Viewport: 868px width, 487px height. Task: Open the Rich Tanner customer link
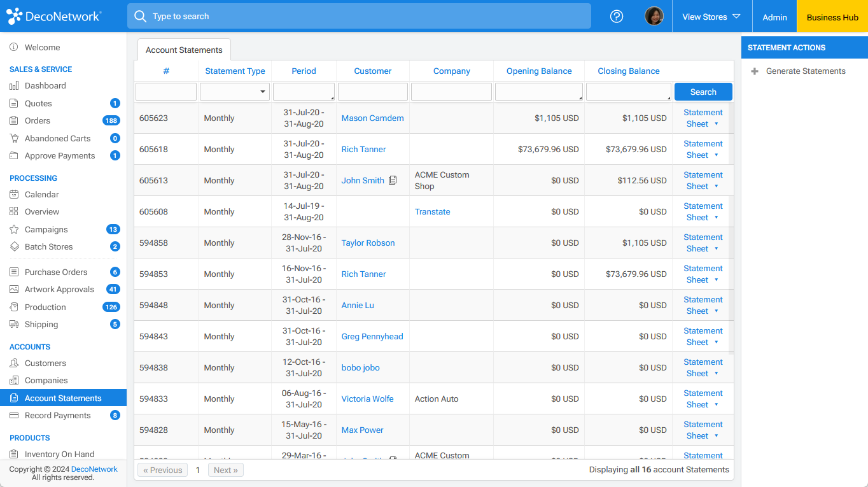point(363,150)
